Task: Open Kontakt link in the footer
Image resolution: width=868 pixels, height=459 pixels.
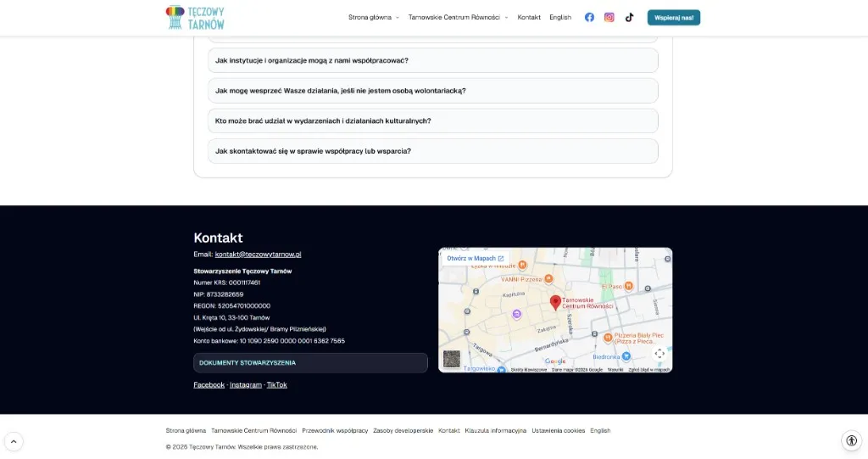Action: 449,431
